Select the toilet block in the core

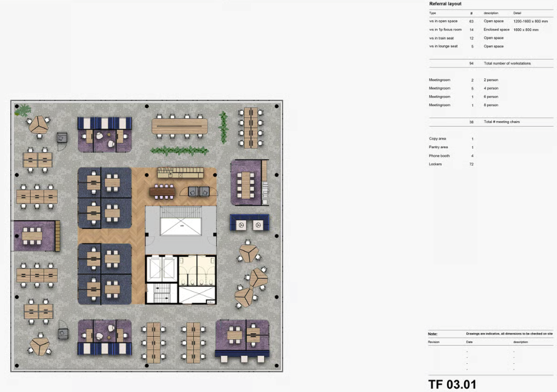pyautogui.click(x=197, y=270)
